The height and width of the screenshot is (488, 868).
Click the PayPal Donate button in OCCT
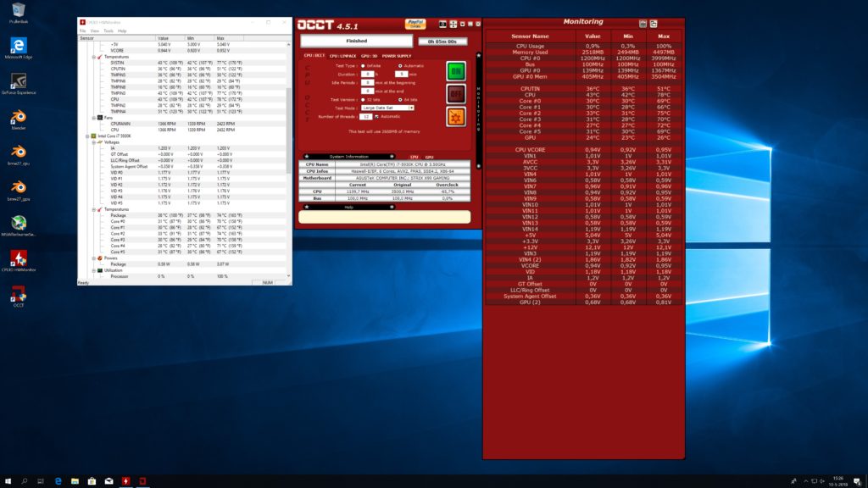point(415,24)
